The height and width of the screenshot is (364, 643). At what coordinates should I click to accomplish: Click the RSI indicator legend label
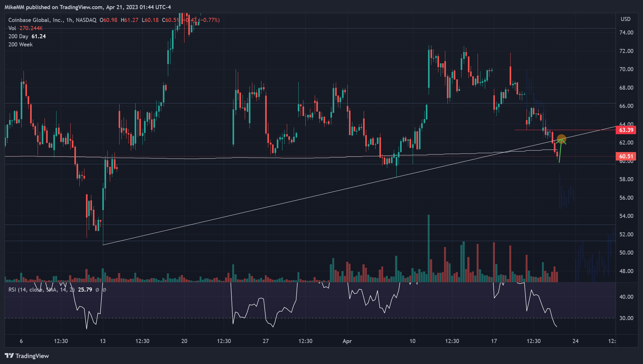[41, 290]
